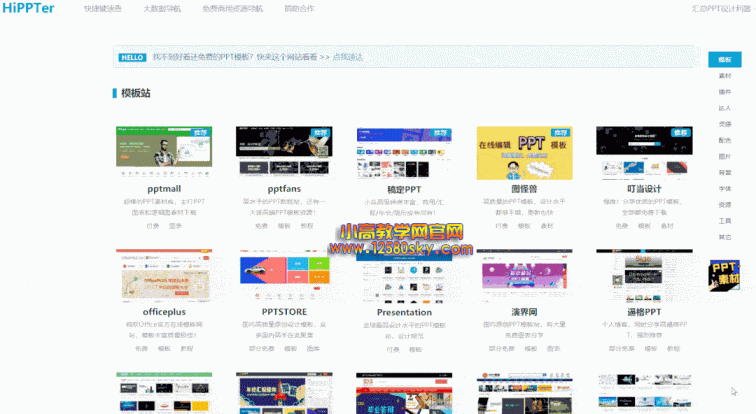Go to the 灵感 sidebar section
The height and width of the screenshot is (414, 756).
[x=725, y=124]
